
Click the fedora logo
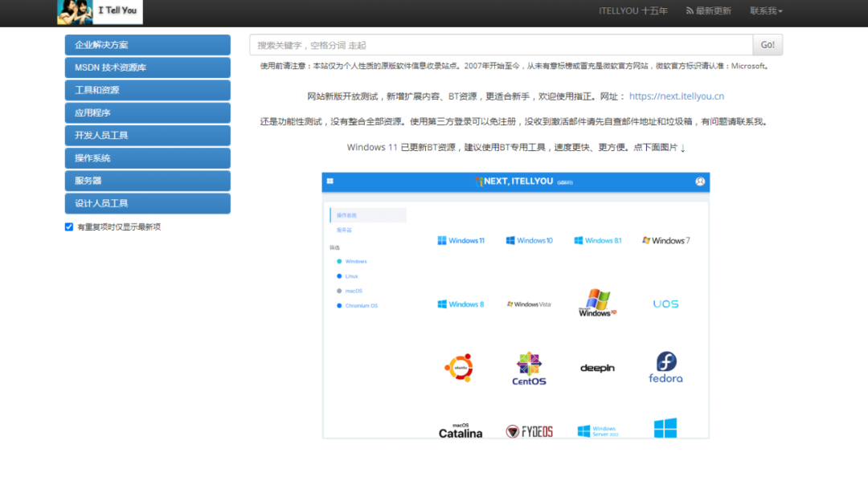[x=666, y=367]
